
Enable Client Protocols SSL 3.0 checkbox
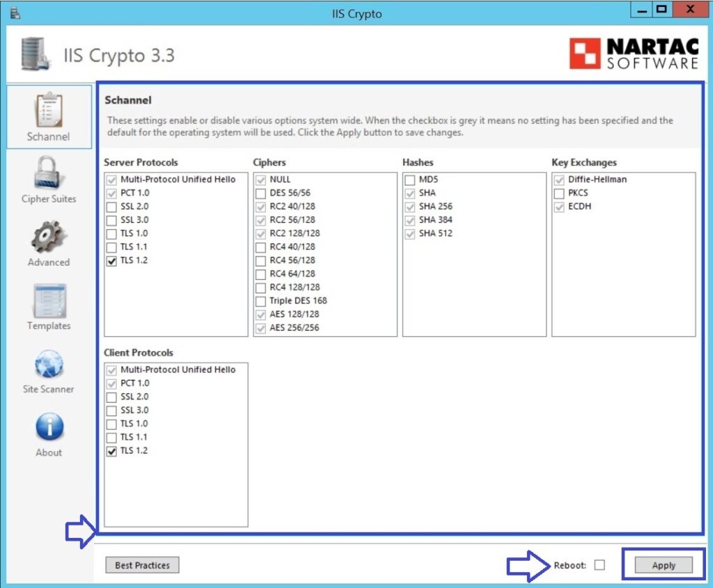click(111, 411)
